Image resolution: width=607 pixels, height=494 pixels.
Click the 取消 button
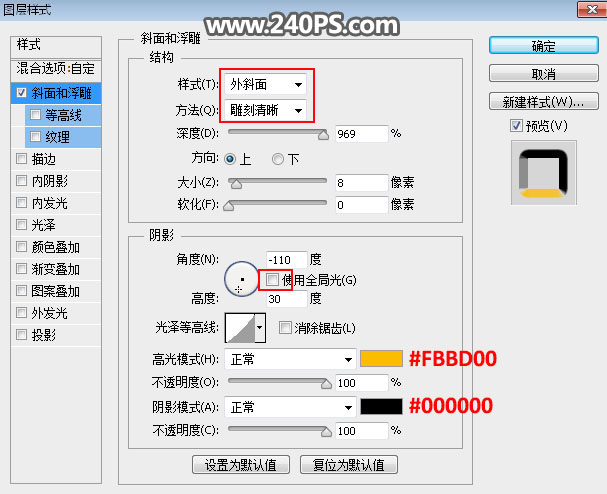tap(544, 74)
